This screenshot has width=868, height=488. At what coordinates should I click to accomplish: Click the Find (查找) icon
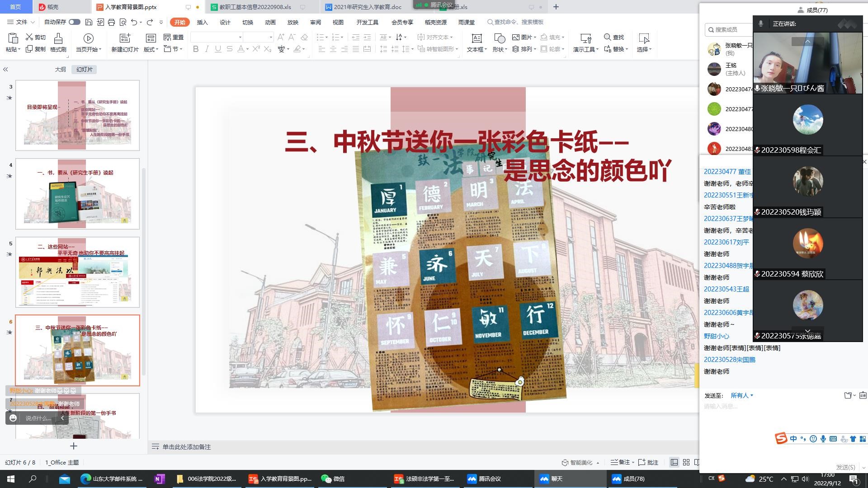point(608,37)
